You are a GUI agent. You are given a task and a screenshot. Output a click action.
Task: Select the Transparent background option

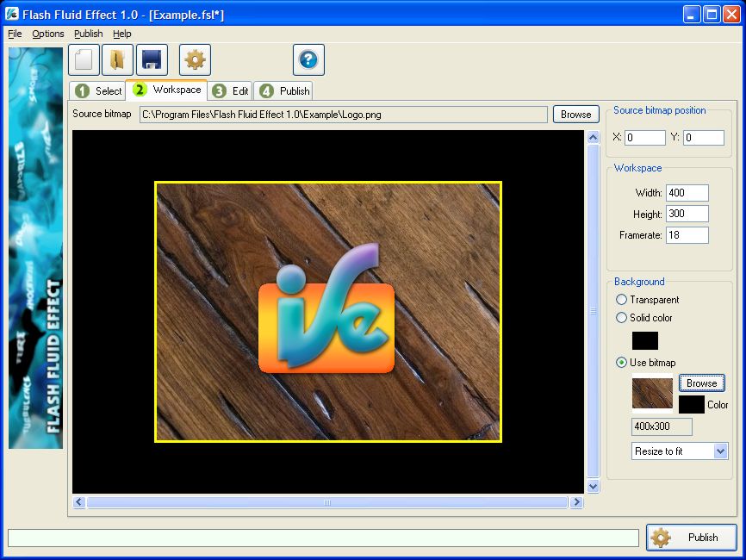click(647, 300)
